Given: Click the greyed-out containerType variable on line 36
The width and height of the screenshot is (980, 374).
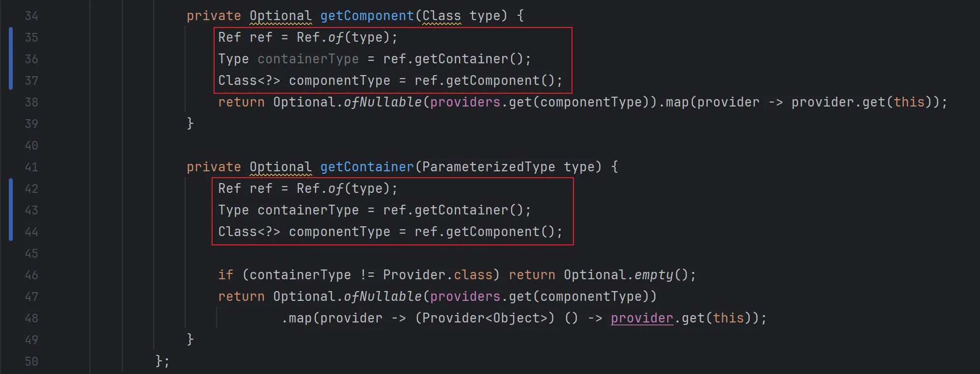Looking at the screenshot, I should 308,59.
